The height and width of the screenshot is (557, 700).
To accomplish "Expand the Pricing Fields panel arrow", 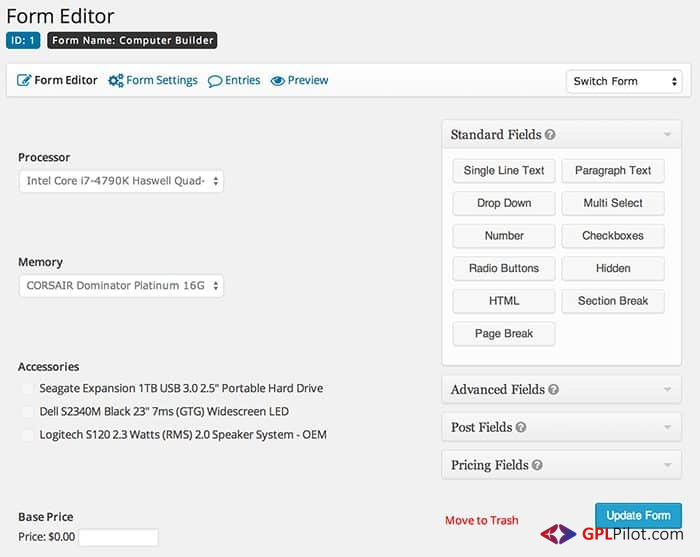I will tap(667, 465).
